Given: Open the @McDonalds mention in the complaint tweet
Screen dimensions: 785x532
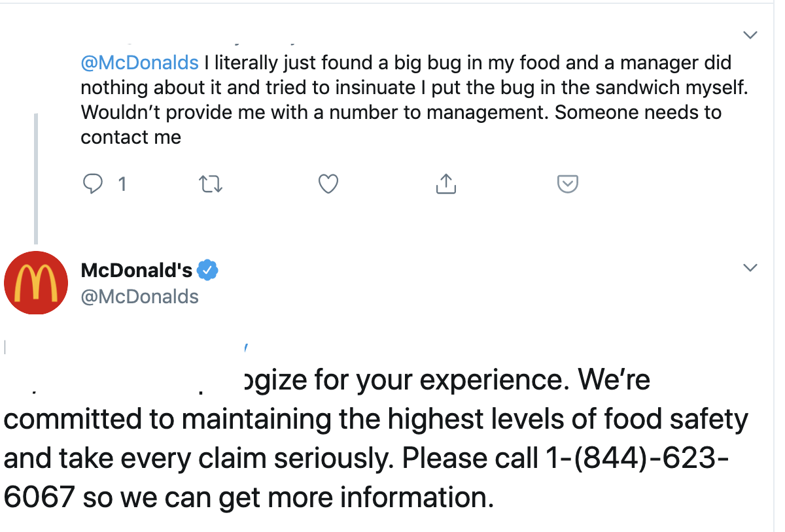Looking at the screenshot, I should 139,63.
